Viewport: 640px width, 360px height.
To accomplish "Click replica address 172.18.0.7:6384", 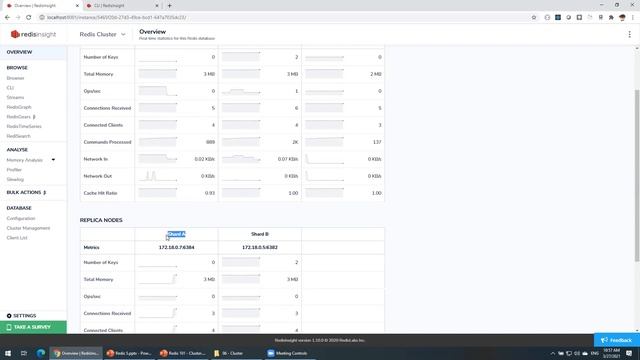I will coord(176,247).
